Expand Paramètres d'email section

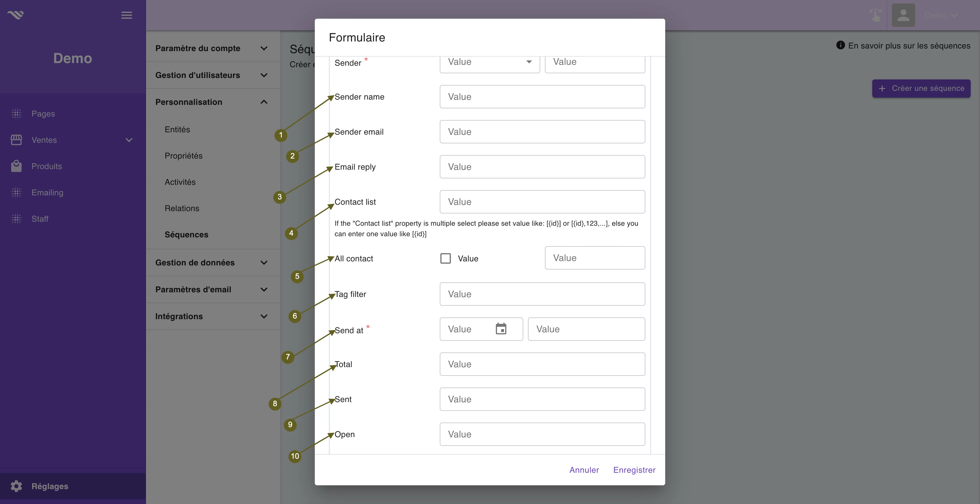coord(213,289)
